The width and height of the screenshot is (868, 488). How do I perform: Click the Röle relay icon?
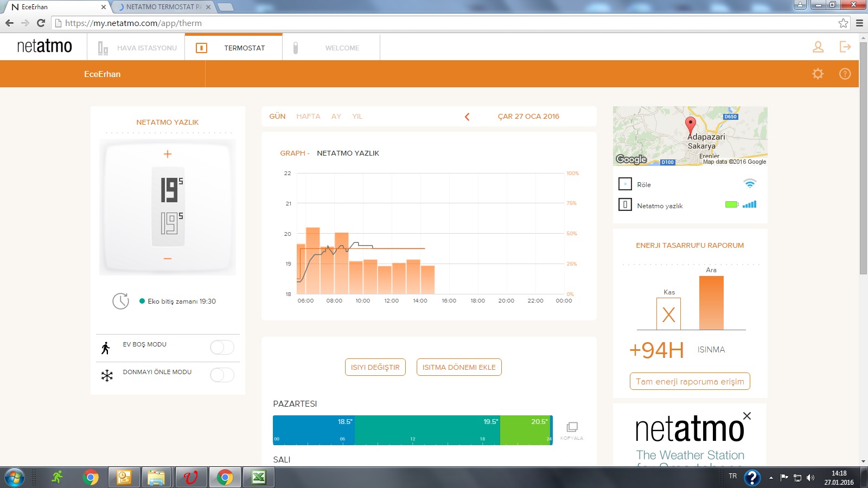[x=625, y=184]
